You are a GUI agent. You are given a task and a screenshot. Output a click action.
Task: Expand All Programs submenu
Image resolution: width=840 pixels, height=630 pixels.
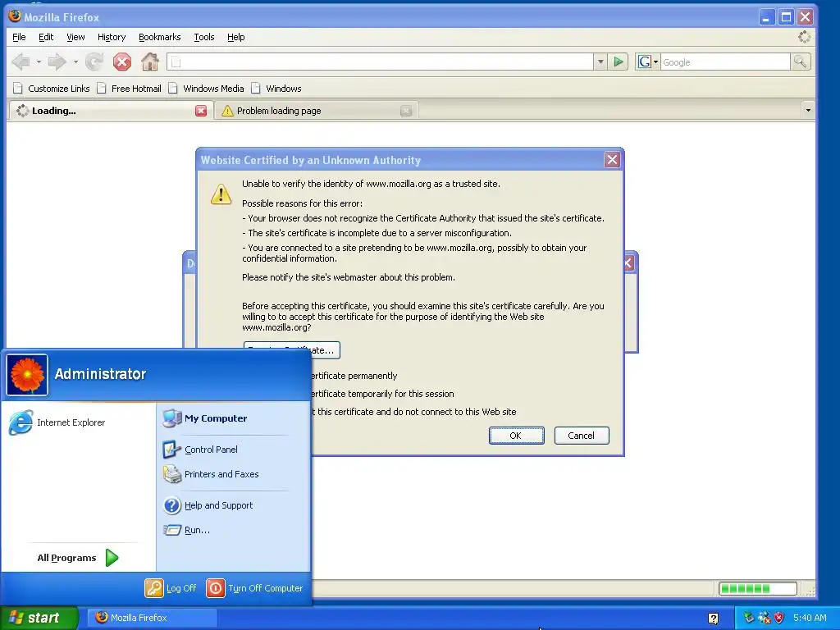[78, 558]
